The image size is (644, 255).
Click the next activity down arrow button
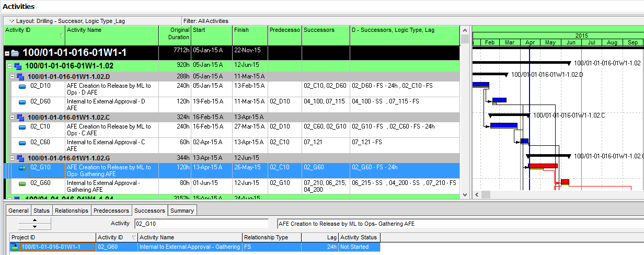[x=34, y=227]
